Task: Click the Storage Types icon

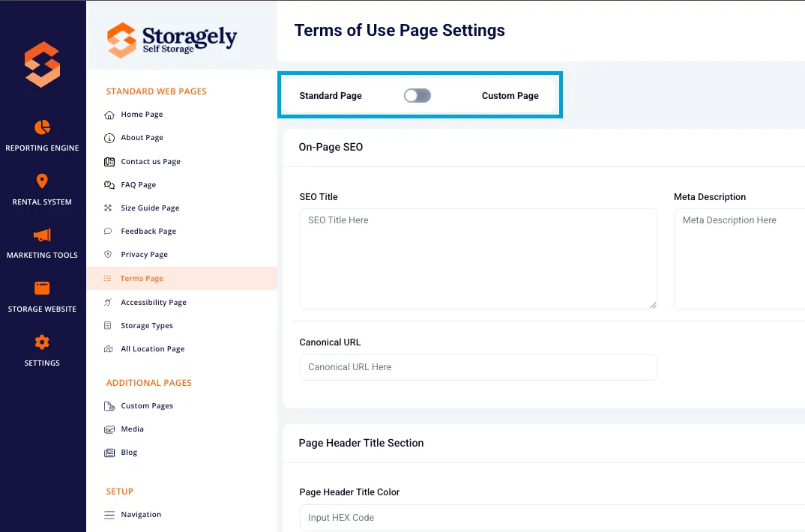Action: (108, 325)
